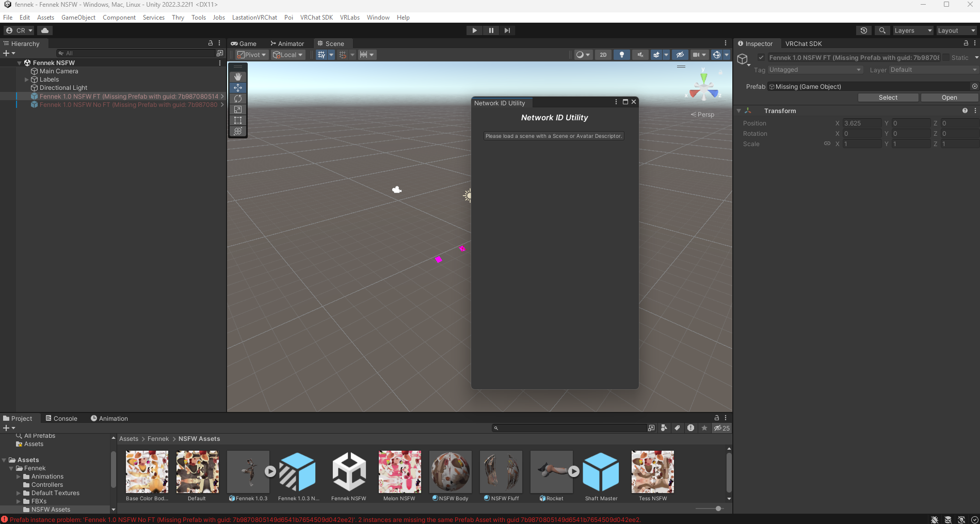Toggle hidden packages visibility showing 25
The width and height of the screenshot is (980, 524).
pos(721,428)
